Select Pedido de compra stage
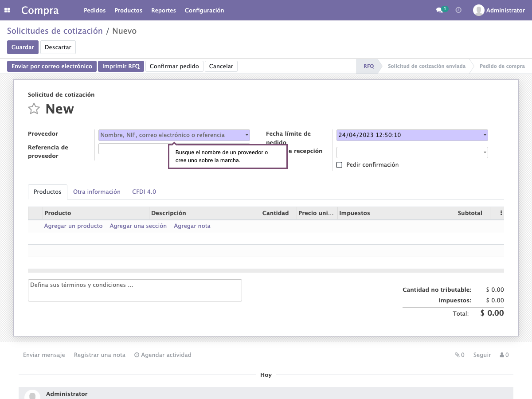The image size is (532, 399). click(502, 66)
